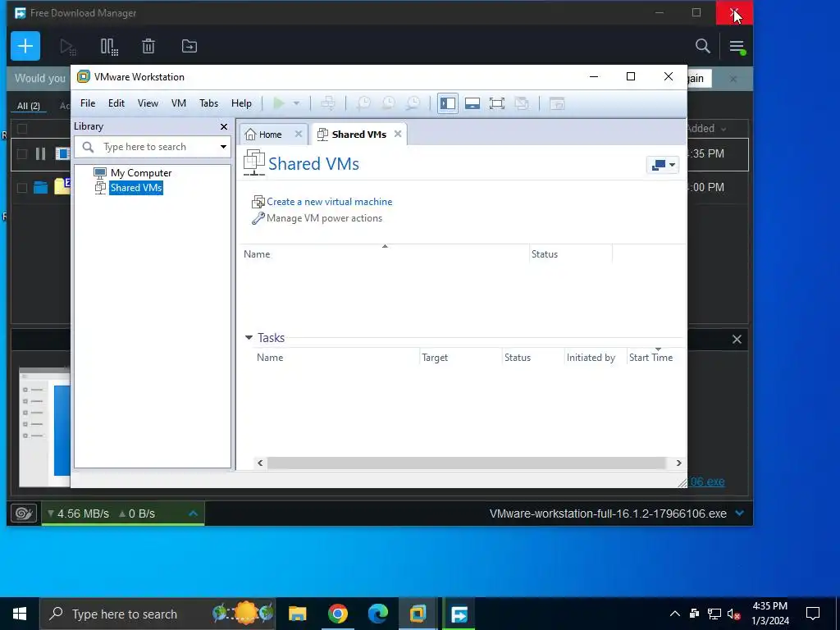The height and width of the screenshot is (630, 840).
Task: Open Microsoft Edge from the taskbar
Action: pos(377,614)
